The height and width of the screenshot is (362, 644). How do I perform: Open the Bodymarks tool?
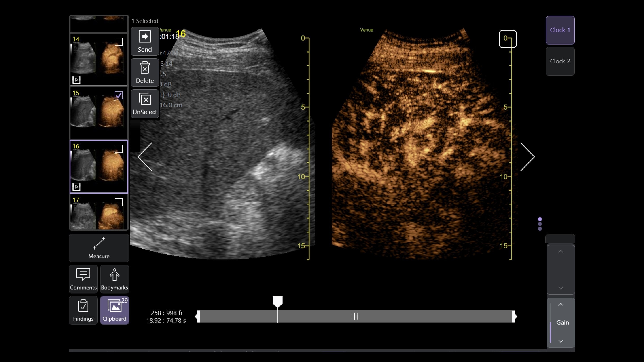114,279
